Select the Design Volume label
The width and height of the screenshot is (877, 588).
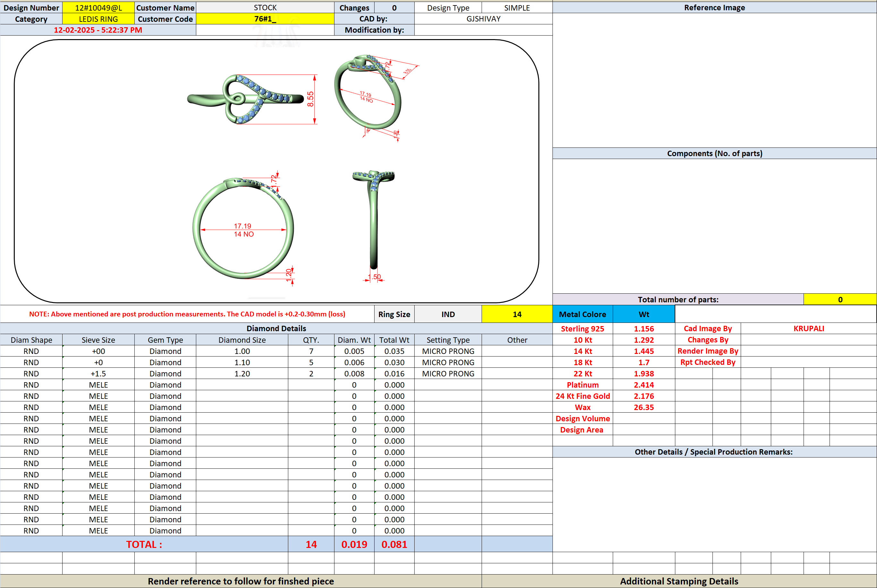582,418
